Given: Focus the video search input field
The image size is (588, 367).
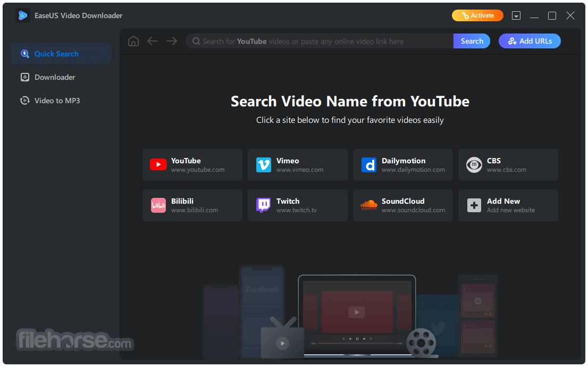Looking at the screenshot, I should pos(320,41).
